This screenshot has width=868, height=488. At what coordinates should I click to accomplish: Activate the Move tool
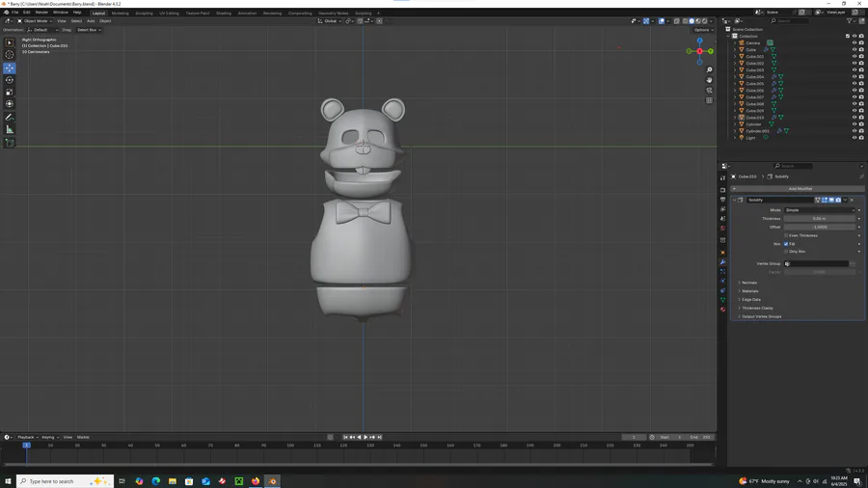pos(10,68)
